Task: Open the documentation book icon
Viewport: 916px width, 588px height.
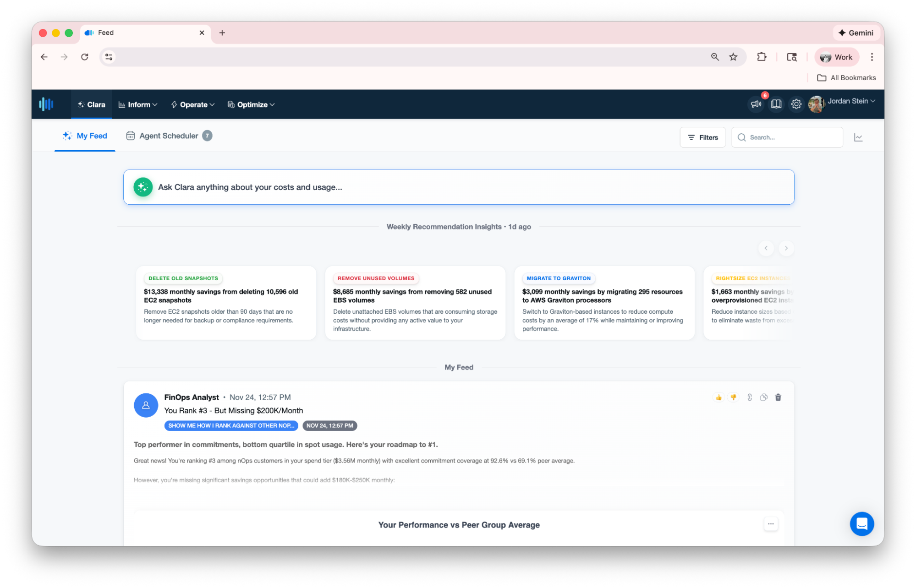Action: pos(776,104)
